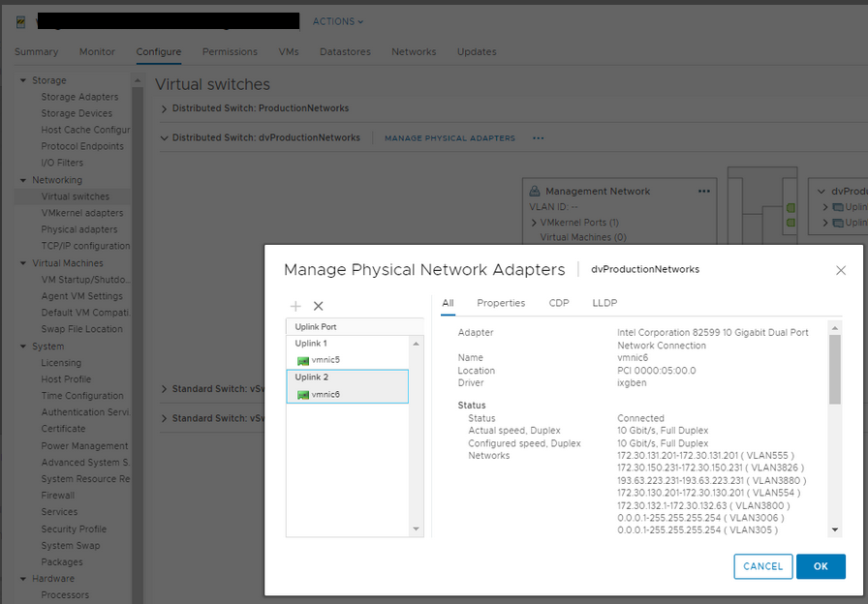868x604 pixels.
Task: Expand the first Standard Switch row
Action: 164,389
